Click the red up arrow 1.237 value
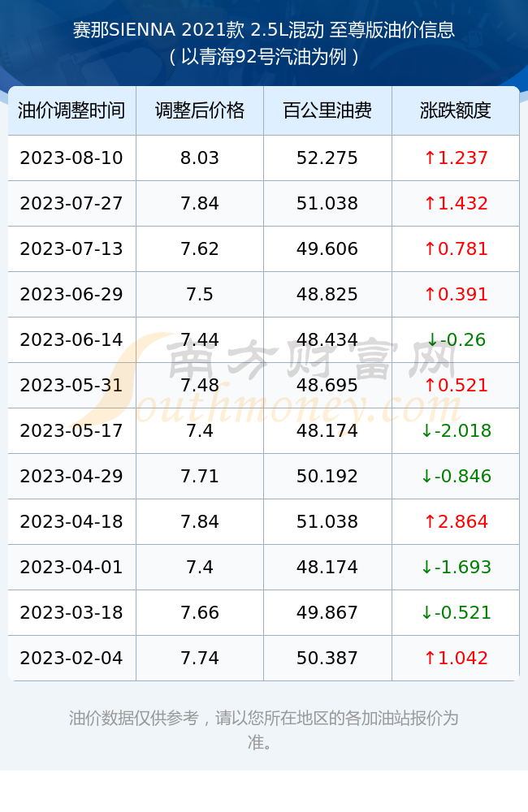The height and width of the screenshot is (812, 528). (x=456, y=158)
